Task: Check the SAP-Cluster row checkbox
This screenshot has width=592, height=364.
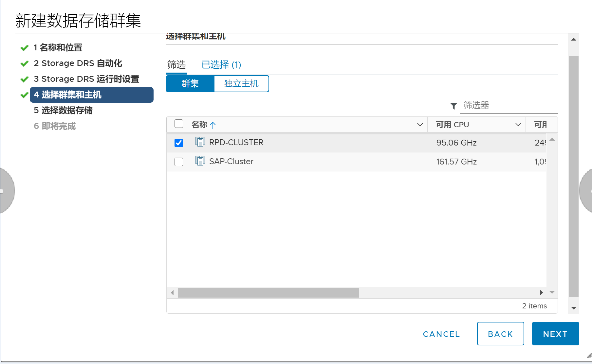Action: 178,162
